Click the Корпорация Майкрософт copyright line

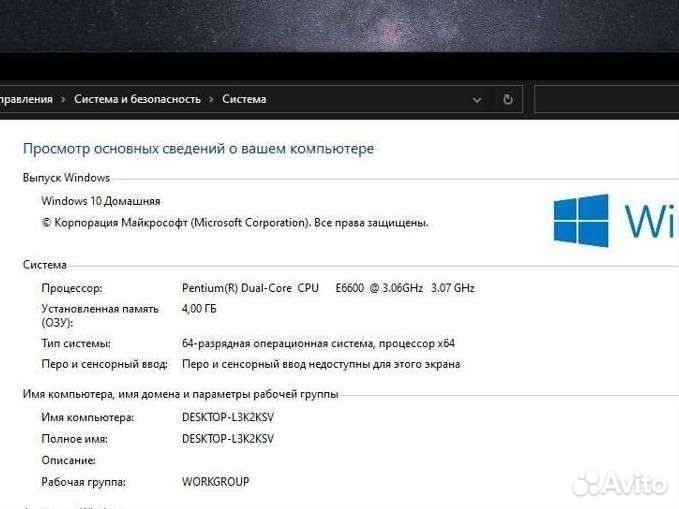pos(235,223)
